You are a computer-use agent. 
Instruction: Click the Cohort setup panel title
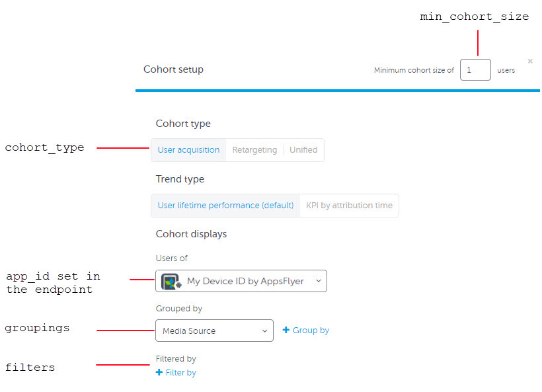173,69
